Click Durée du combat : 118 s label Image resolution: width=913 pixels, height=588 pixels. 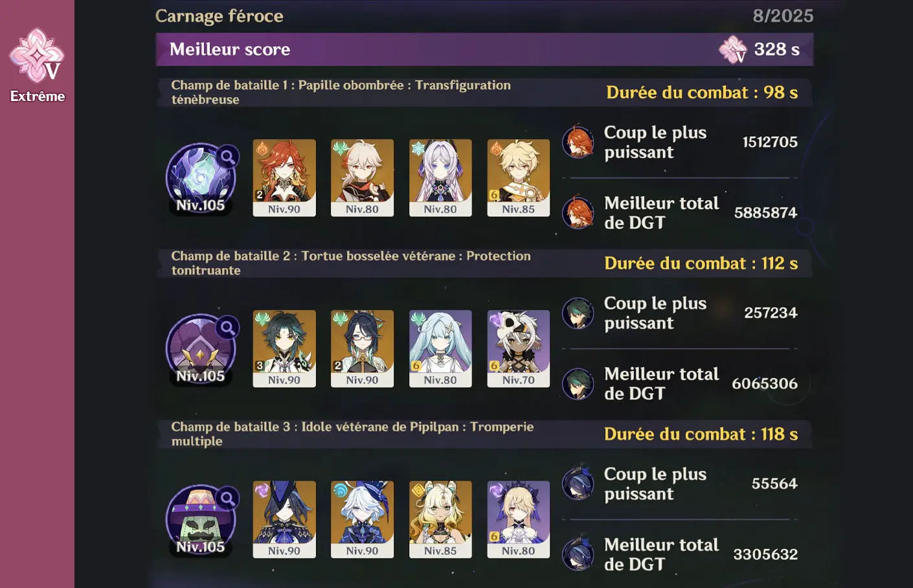pos(701,434)
